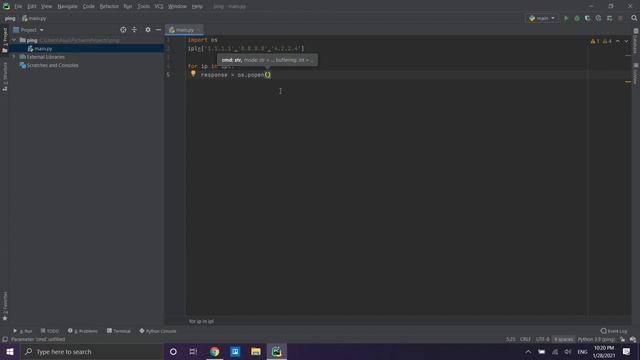Toggle the Favorites tool window side tab
The height and width of the screenshot is (360, 640).
click(x=5, y=306)
